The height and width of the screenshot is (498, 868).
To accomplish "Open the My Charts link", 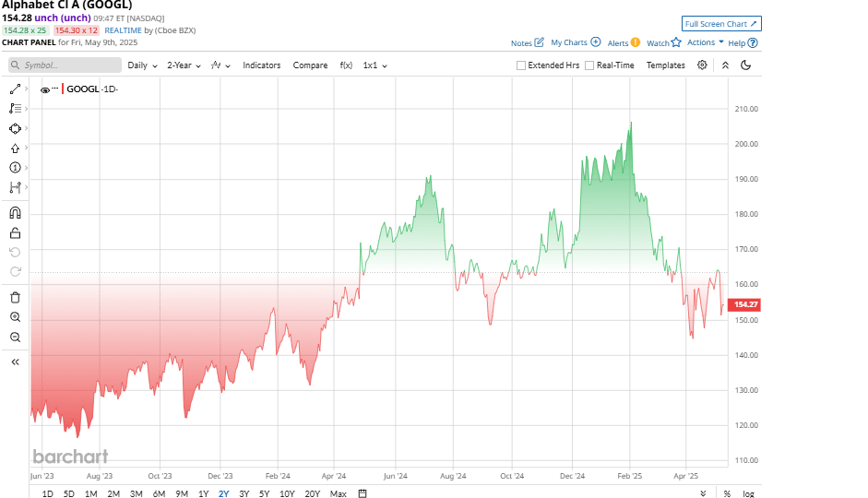I will click(x=568, y=42).
